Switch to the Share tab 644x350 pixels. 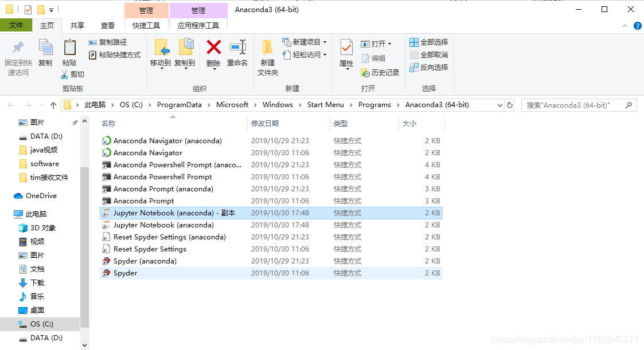tap(77, 25)
